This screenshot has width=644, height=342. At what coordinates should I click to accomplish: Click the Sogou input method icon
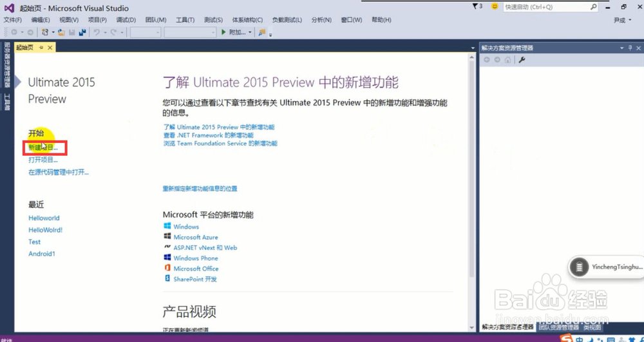pyautogui.click(x=567, y=339)
